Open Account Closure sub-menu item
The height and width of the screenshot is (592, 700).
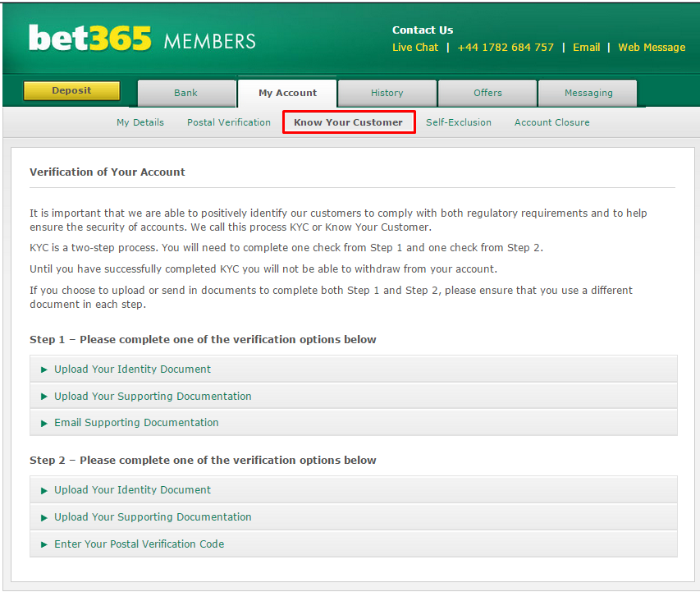click(x=551, y=122)
